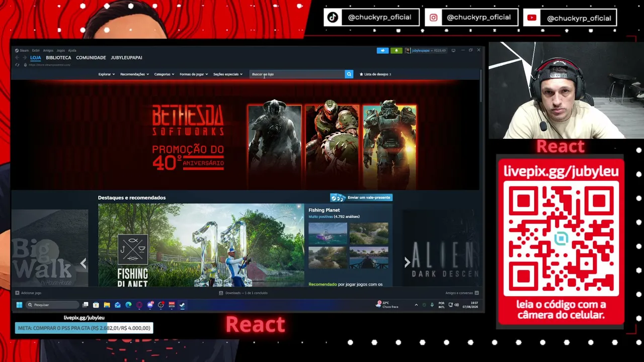644x362 pixels.
Task: Switch to Steam via taskbar icon
Action: [x=182, y=305]
